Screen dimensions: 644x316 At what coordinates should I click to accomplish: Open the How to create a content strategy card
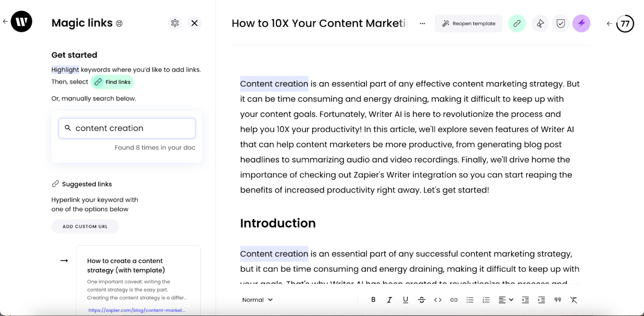[138, 280]
